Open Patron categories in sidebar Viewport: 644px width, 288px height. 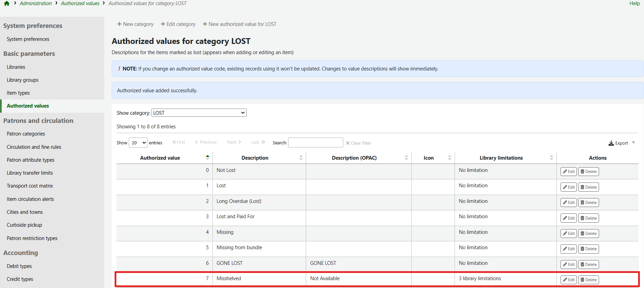[x=26, y=134]
